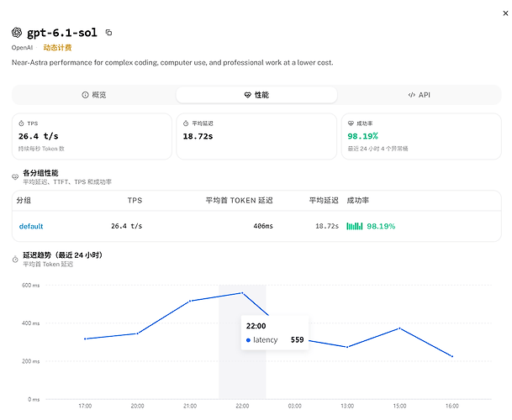Image resolution: width=512 pixels, height=420 pixels.
Task: Click the 平均延迟 card clock icon
Action: tap(186, 123)
